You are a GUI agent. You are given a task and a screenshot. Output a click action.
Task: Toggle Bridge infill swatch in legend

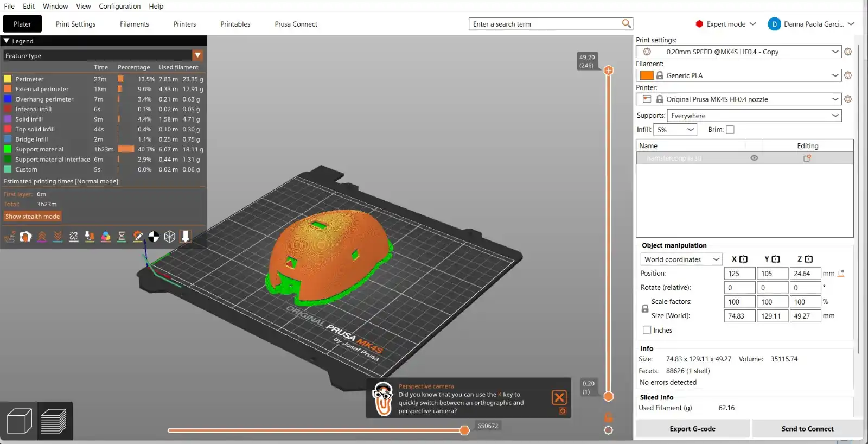point(8,139)
